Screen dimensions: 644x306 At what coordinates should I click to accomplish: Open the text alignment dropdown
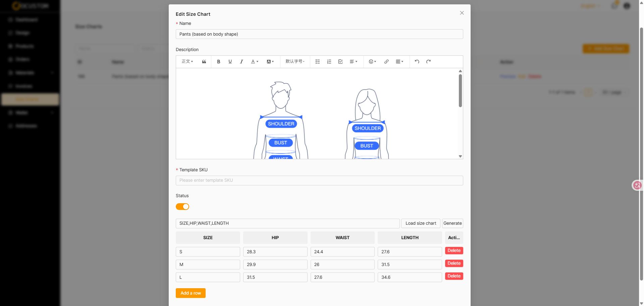pyautogui.click(x=354, y=62)
